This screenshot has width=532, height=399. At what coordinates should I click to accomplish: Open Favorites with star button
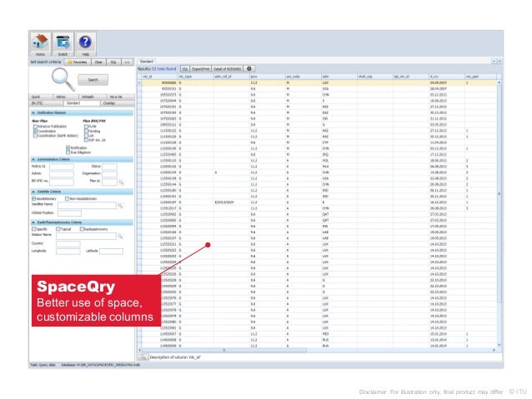click(78, 62)
